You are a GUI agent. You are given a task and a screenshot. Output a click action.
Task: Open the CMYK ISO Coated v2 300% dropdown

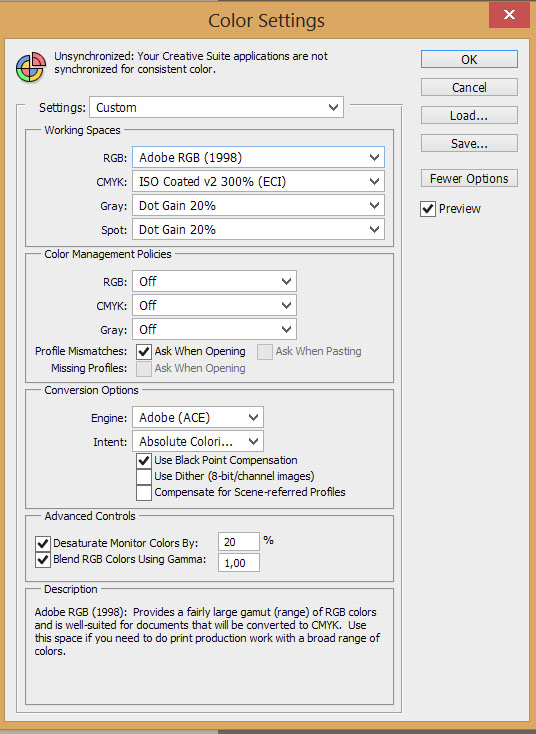pyautogui.click(x=258, y=181)
